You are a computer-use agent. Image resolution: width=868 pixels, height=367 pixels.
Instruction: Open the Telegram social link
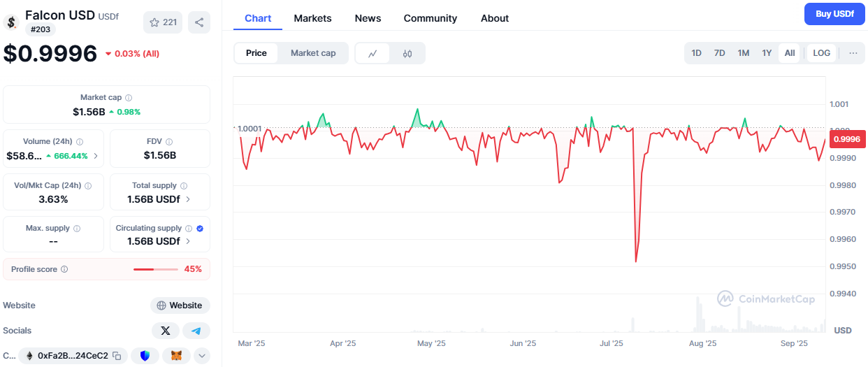tap(196, 331)
